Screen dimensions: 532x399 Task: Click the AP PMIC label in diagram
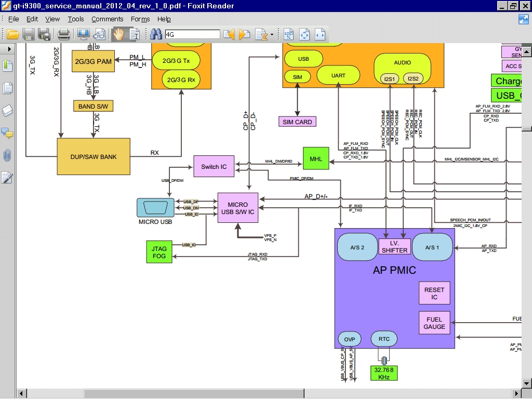point(394,270)
